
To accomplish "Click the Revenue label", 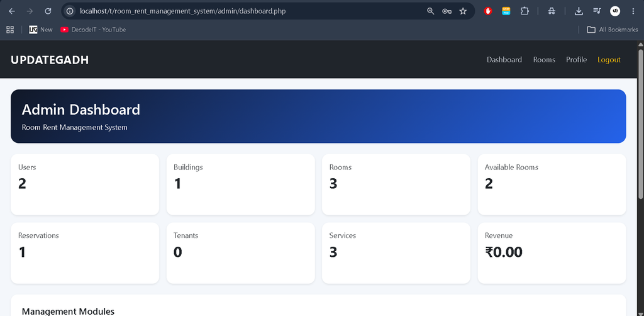I will pos(499,235).
